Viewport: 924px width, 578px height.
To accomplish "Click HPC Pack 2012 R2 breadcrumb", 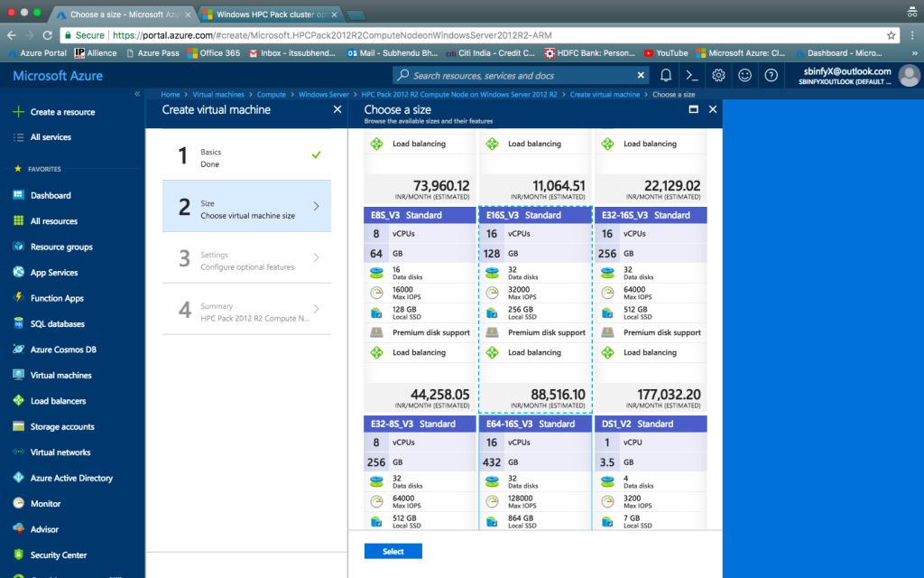I will [459, 94].
